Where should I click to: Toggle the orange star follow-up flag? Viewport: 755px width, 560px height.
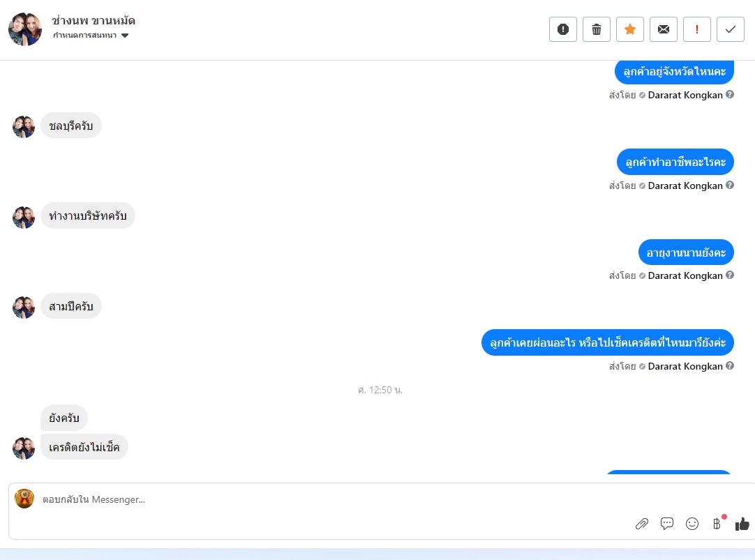click(630, 29)
